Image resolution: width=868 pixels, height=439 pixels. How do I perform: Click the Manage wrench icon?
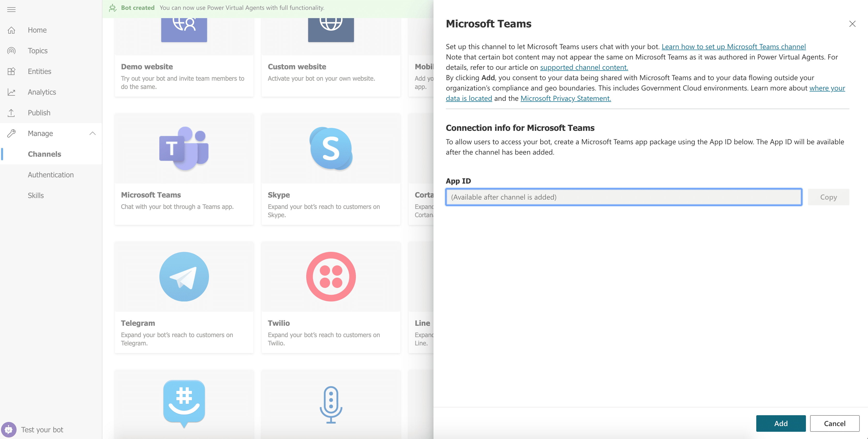point(11,133)
